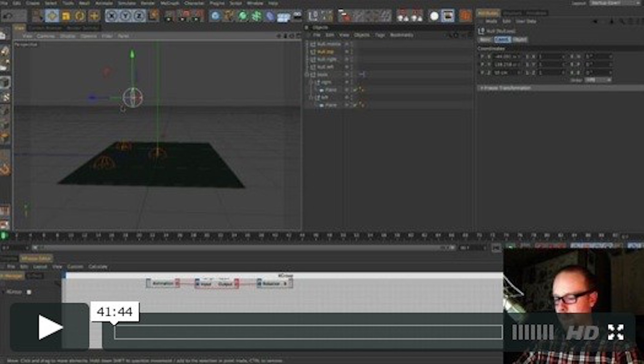Click the Rotation node in XPresso editor
This screenshot has height=364, width=644.
(275, 284)
